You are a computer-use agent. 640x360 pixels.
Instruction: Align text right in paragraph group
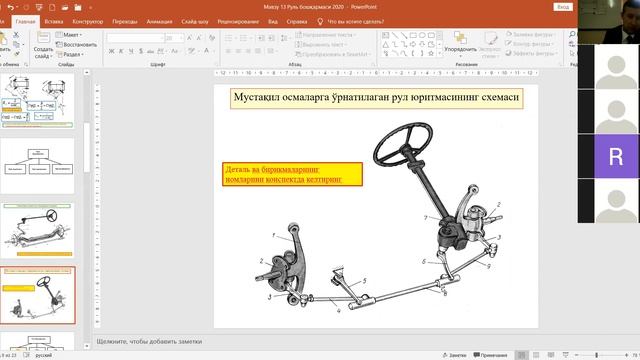point(248,51)
